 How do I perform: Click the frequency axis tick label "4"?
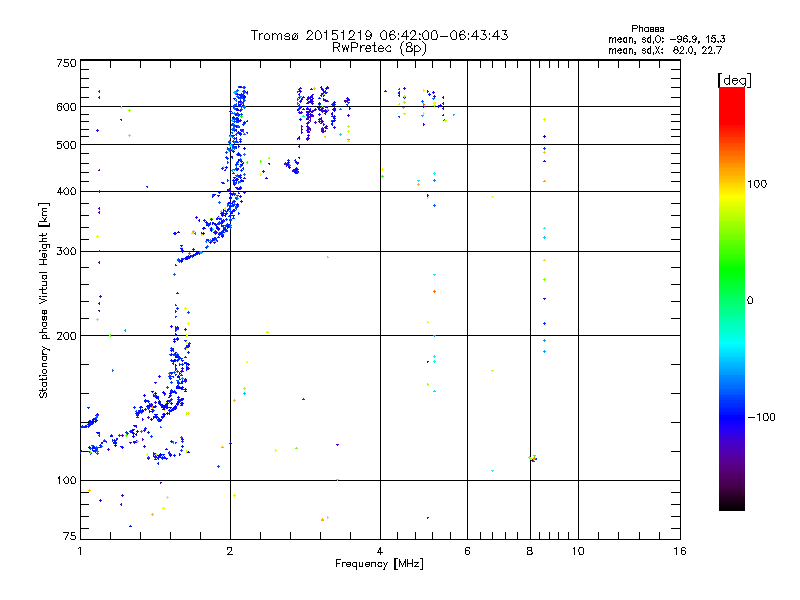[380, 551]
